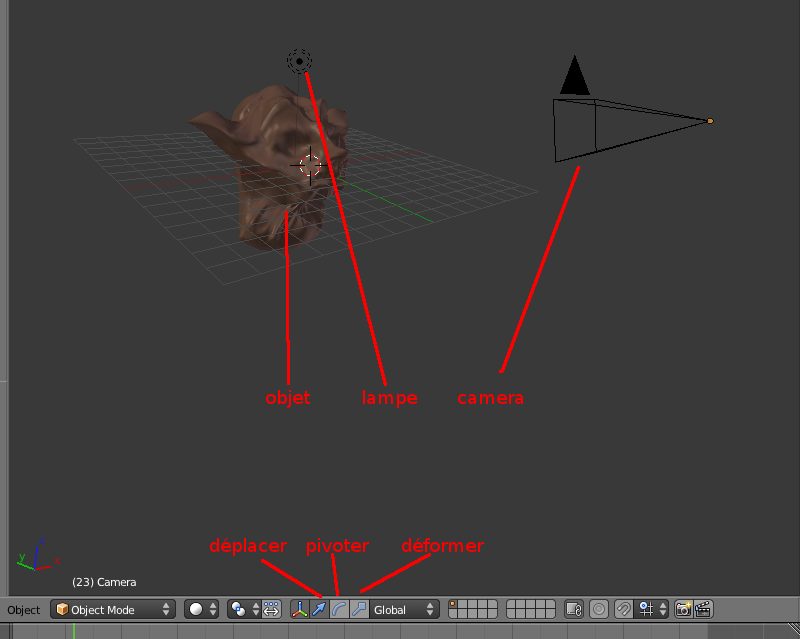Screen dimensions: 800x639
Task: Toggle manipulate center points button
Action: pyautogui.click(x=271, y=609)
